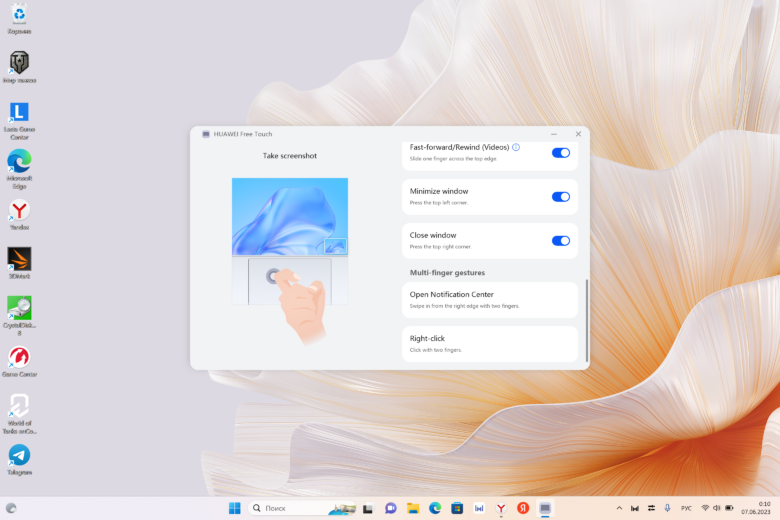Open Wi-Fi network tray icon

705,508
